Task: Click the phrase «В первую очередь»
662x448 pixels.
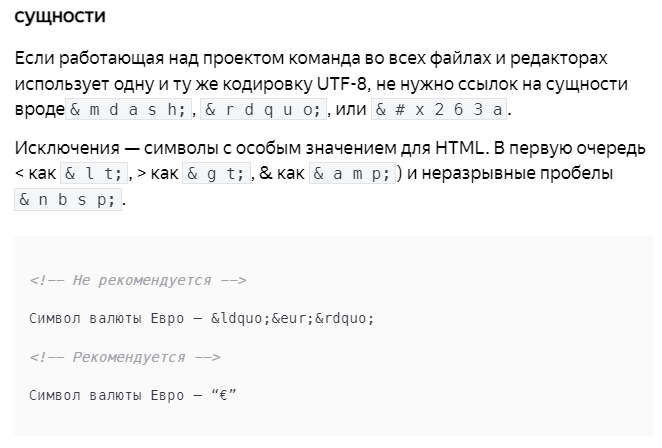Action: (x=570, y=148)
